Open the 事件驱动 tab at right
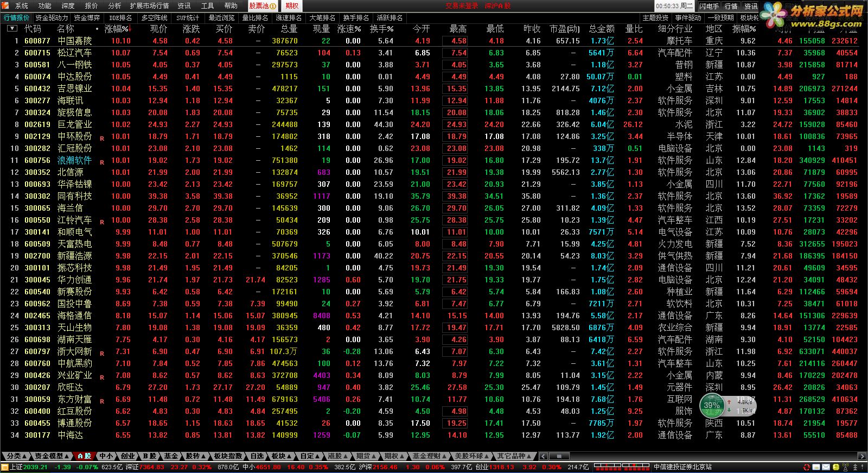868x473 pixels. pos(688,18)
